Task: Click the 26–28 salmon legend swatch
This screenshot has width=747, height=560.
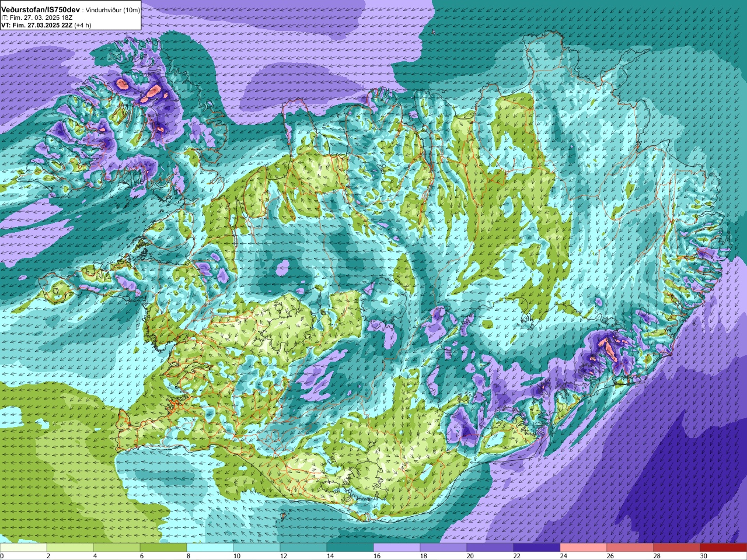Action: (630, 548)
